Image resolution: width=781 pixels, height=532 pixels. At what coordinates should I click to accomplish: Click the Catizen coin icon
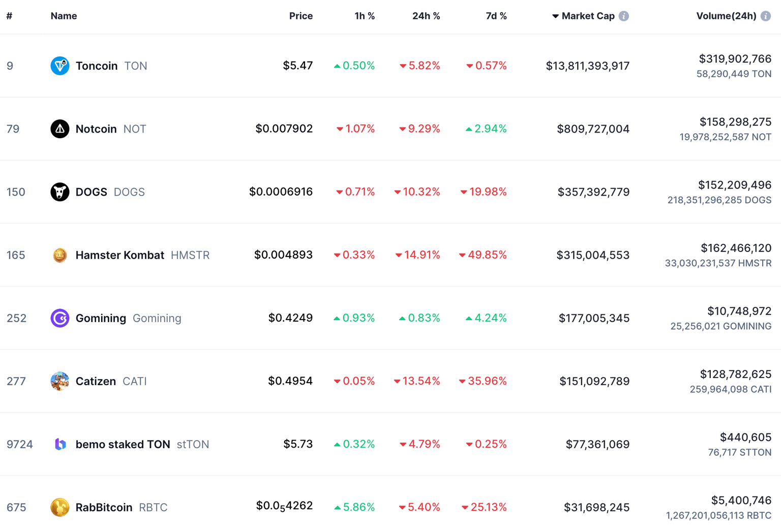[59, 381]
